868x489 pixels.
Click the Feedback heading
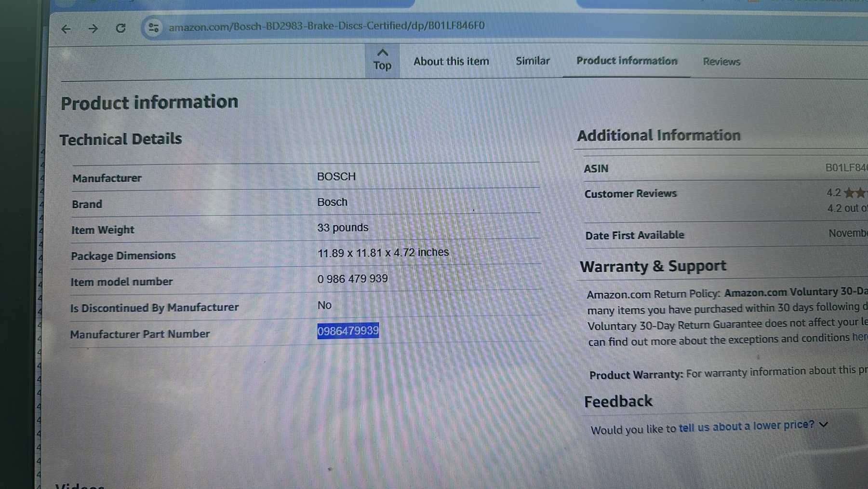coord(618,402)
